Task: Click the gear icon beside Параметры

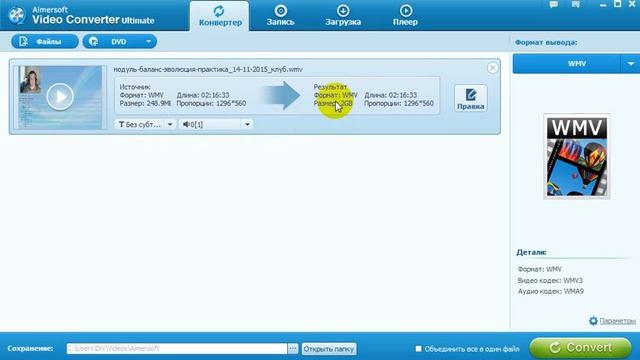Action: tap(593, 321)
